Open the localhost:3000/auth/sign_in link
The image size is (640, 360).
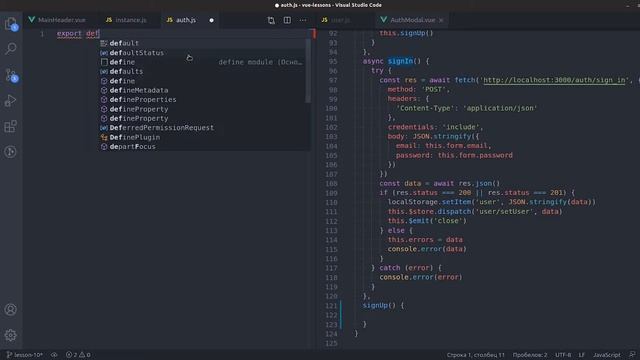(554, 80)
